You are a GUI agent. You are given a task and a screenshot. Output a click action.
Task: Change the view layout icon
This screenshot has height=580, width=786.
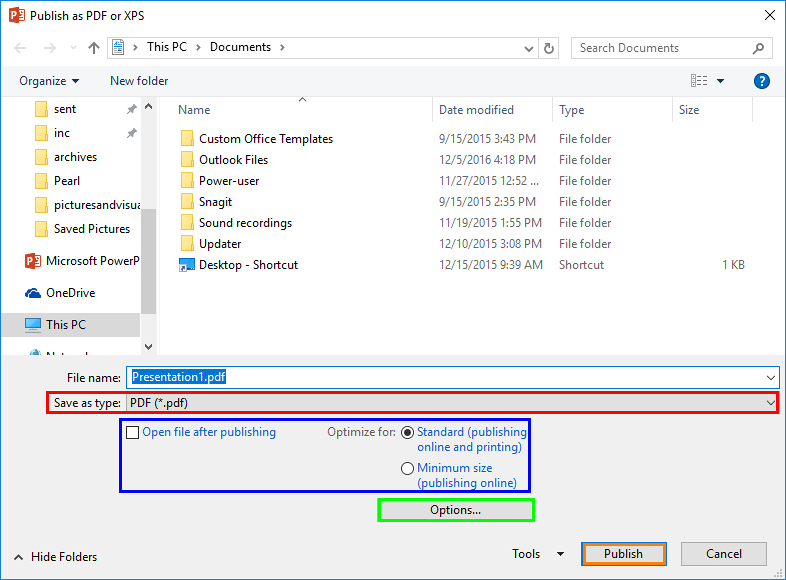[x=699, y=81]
